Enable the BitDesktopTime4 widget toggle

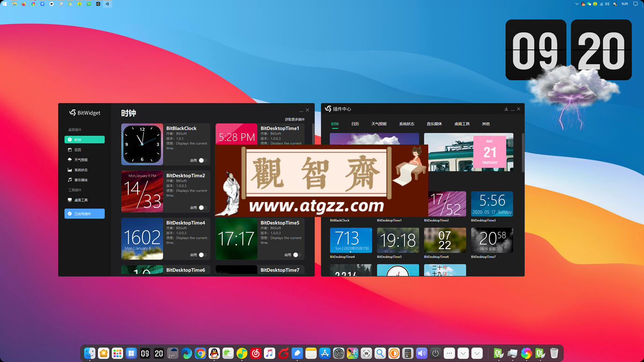pos(202,255)
